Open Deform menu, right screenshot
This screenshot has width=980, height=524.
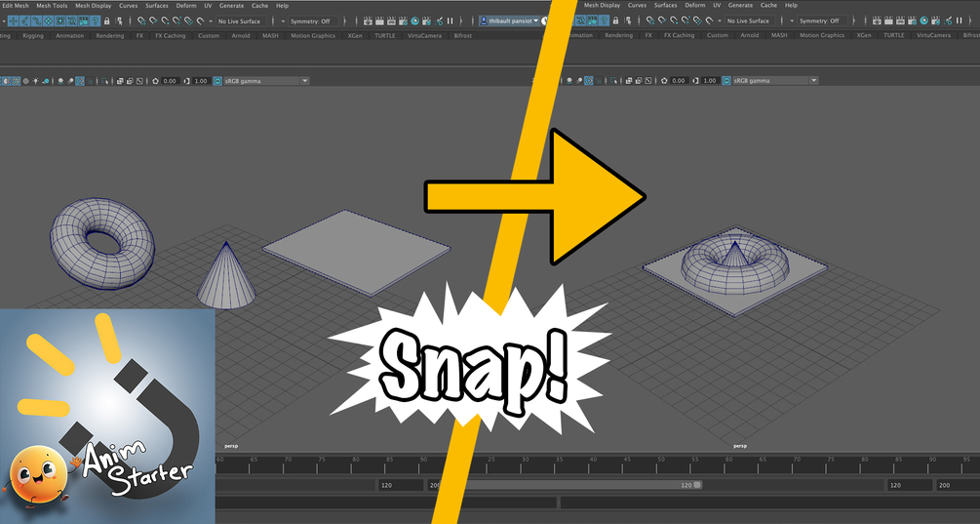pos(695,5)
